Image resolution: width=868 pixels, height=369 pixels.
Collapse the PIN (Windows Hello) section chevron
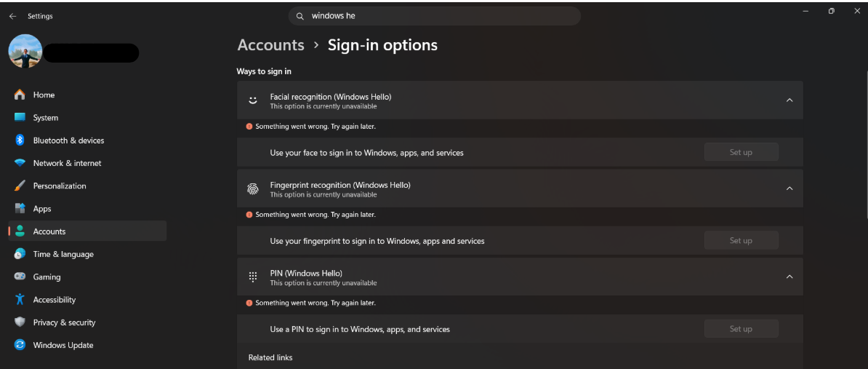(x=789, y=277)
